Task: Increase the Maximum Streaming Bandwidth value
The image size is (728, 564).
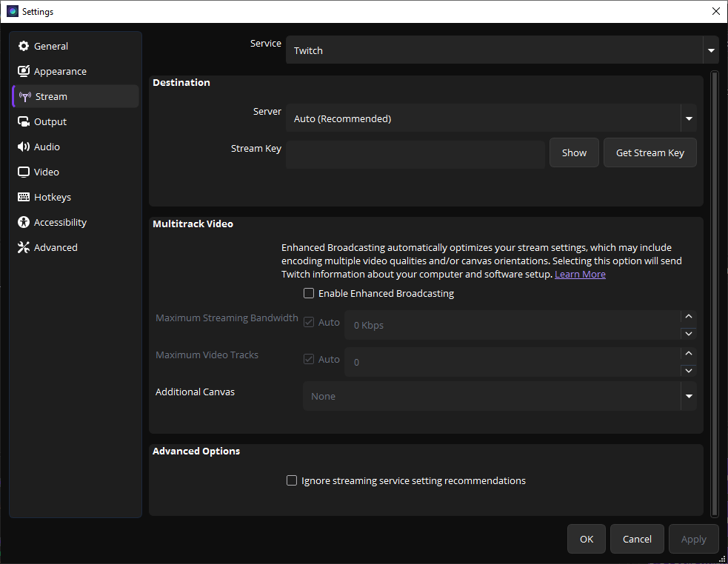Action: [689, 317]
